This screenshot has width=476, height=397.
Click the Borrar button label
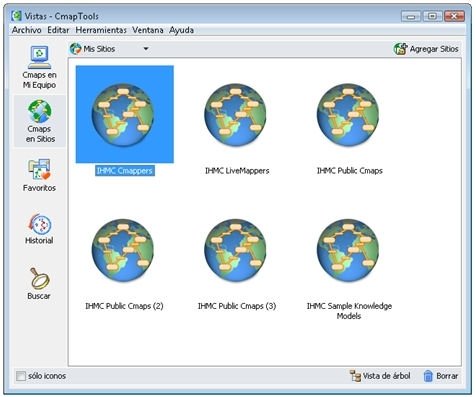pyautogui.click(x=447, y=376)
